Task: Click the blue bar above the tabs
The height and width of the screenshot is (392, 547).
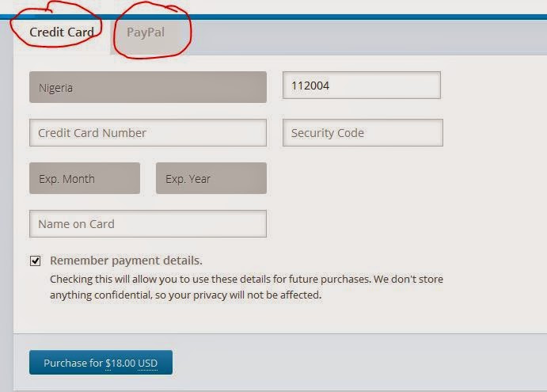Action: [317, 17]
